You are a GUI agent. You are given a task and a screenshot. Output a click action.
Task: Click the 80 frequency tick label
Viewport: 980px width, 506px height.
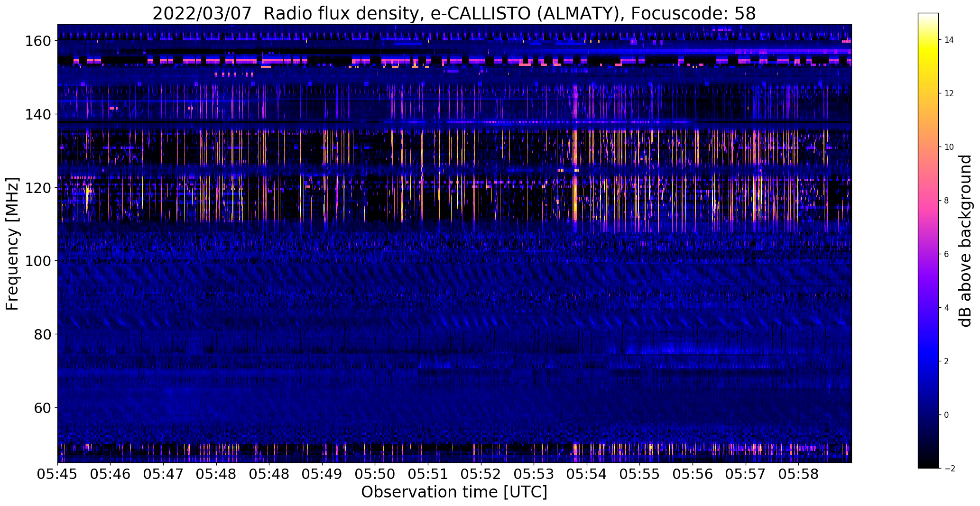(42, 334)
